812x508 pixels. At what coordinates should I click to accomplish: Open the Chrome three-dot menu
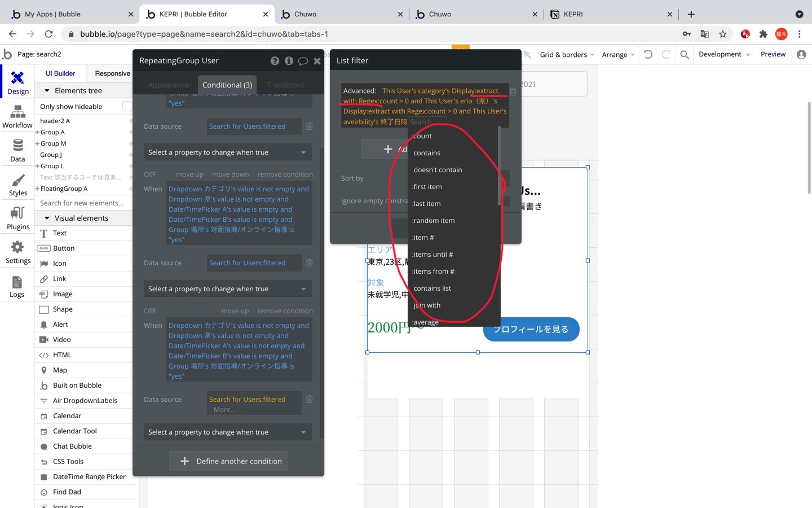click(x=800, y=34)
